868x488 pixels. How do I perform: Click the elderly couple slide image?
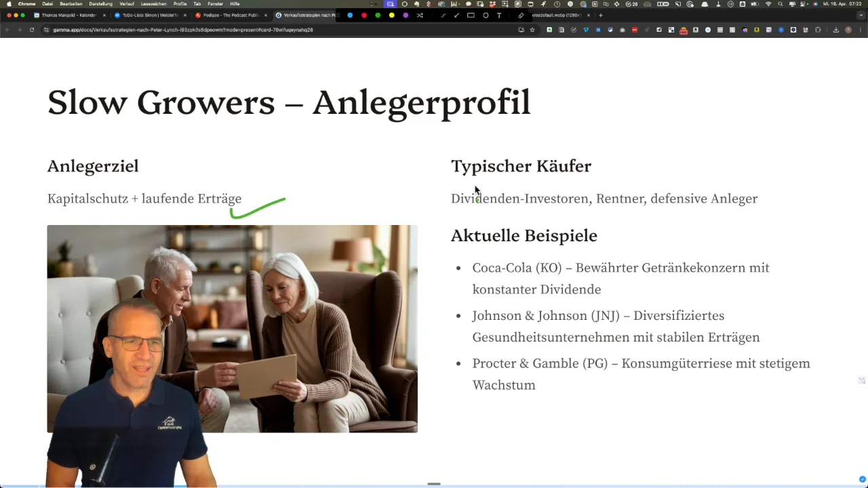(x=232, y=329)
